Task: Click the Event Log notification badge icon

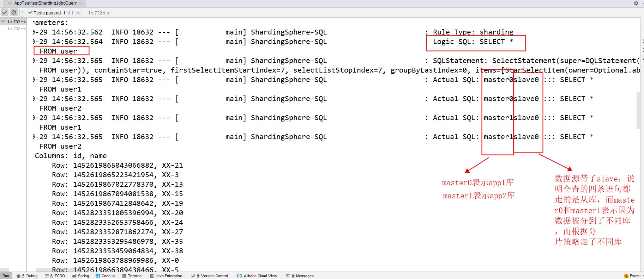Action: coord(626,276)
